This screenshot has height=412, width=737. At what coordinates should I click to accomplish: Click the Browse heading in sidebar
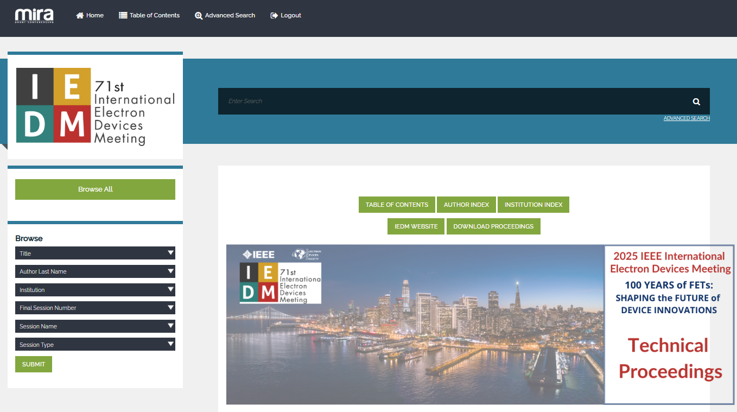29,239
